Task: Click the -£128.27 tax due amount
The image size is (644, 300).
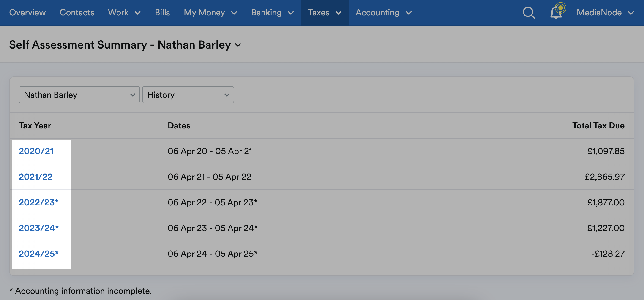Action: (x=608, y=254)
